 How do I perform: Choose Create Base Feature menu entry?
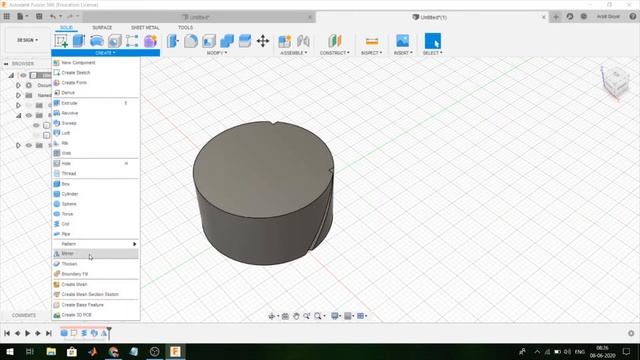96,305
